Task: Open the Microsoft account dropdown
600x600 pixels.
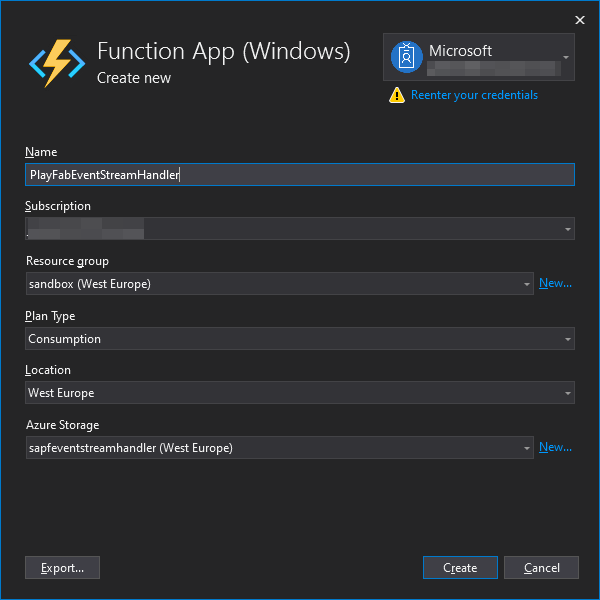Action: tap(479, 57)
